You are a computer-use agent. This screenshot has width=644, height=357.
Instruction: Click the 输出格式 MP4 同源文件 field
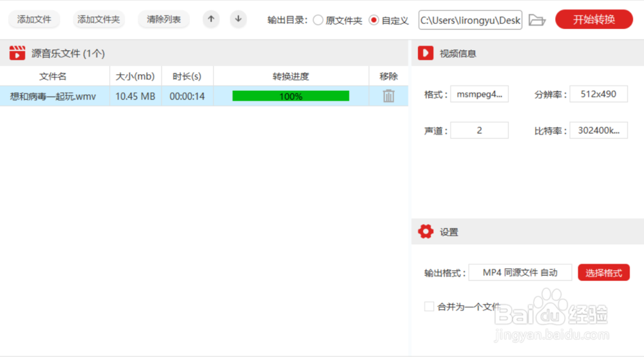tap(520, 273)
